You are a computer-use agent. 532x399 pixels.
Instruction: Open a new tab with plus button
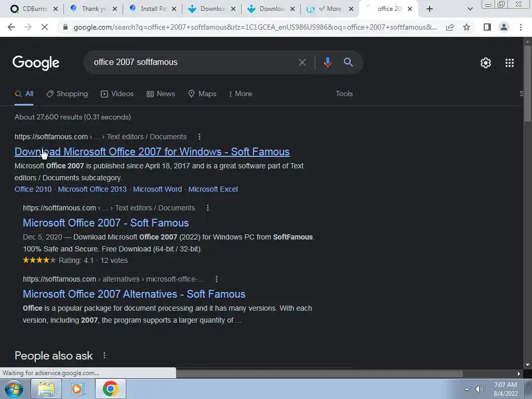point(430,9)
